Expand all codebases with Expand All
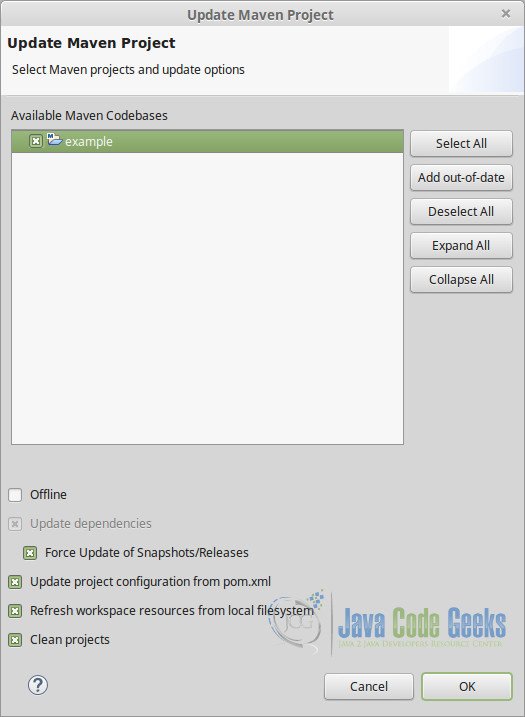525x717 pixels. 461,246
